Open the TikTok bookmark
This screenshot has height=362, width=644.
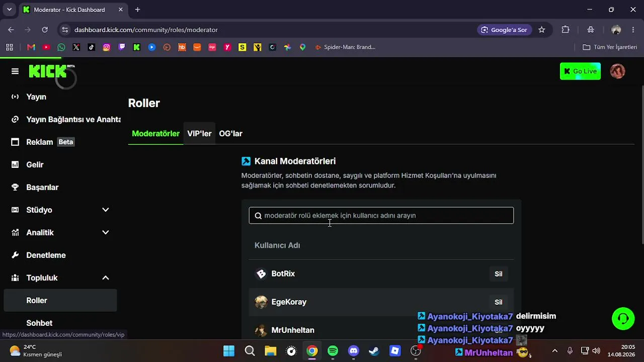click(x=92, y=47)
